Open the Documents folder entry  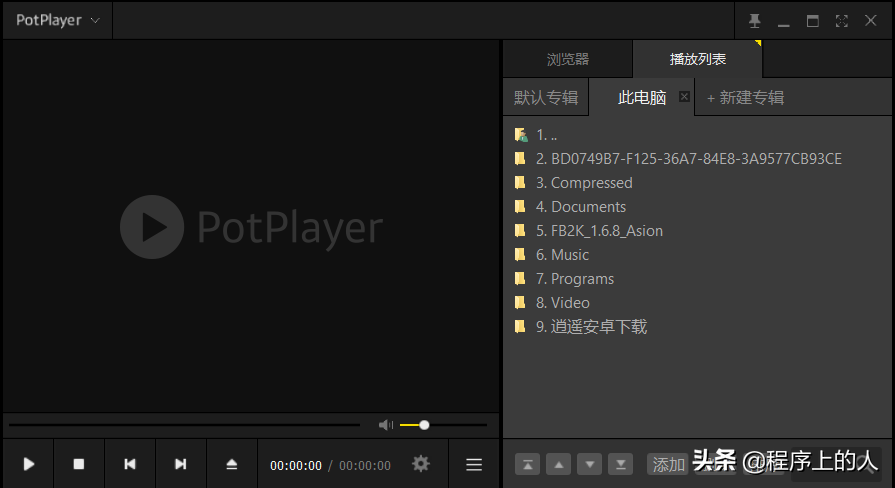click(696, 207)
